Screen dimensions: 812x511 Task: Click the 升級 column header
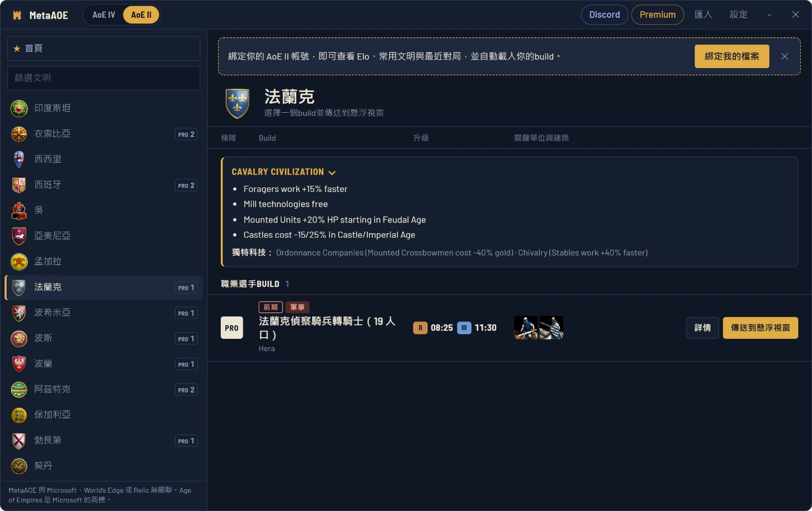pos(421,138)
